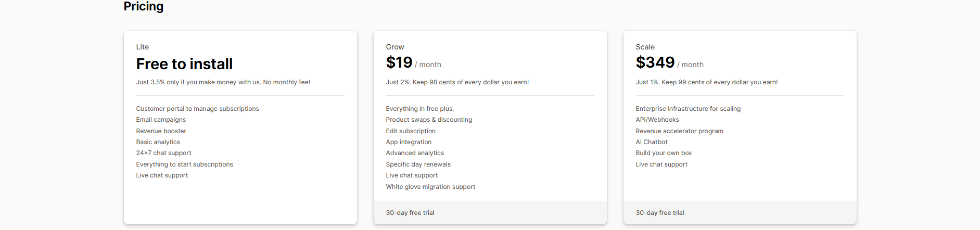This screenshot has height=230, width=980.
Task: Click the "Just 3.5% only" Lite plan description
Action: [223, 82]
